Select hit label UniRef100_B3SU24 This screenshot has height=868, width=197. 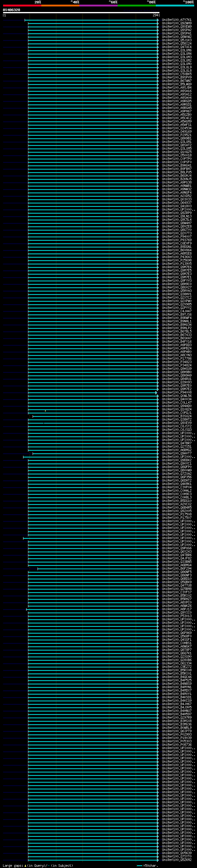pyautogui.click(x=176, y=417)
